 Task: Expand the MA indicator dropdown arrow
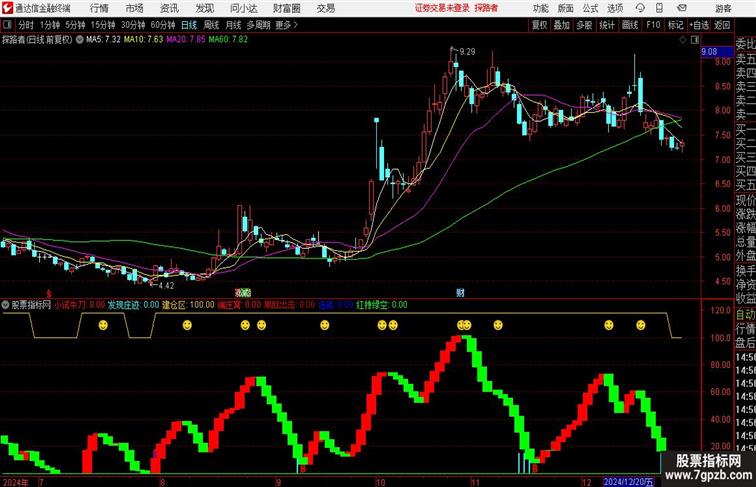[x=80, y=40]
